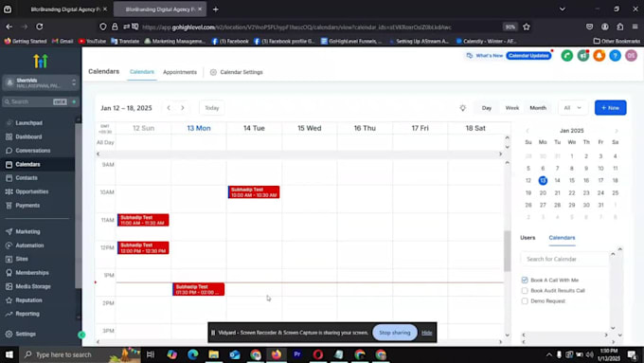Click Stop sharing button
The height and width of the screenshot is (363, 644).
coord(394,333)
